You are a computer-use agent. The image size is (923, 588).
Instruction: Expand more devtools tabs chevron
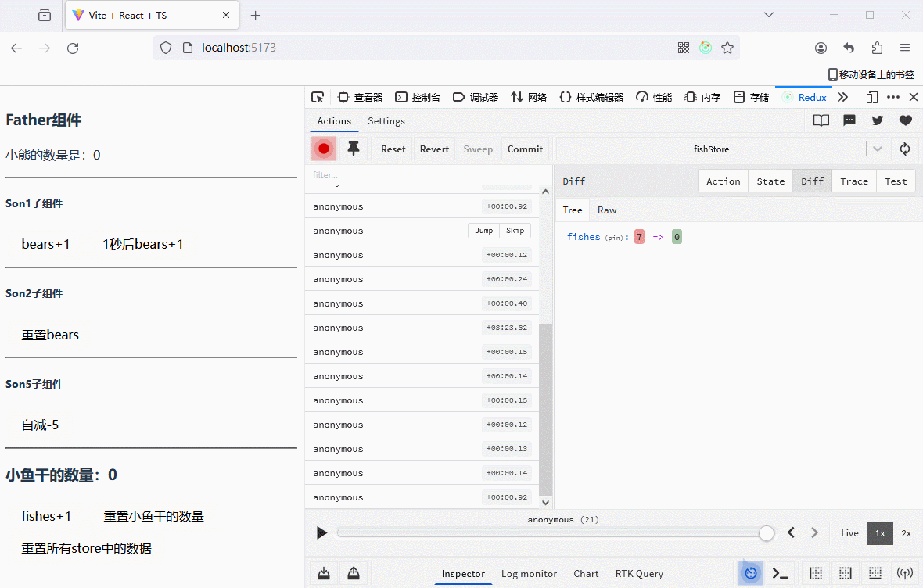(842, 97)
